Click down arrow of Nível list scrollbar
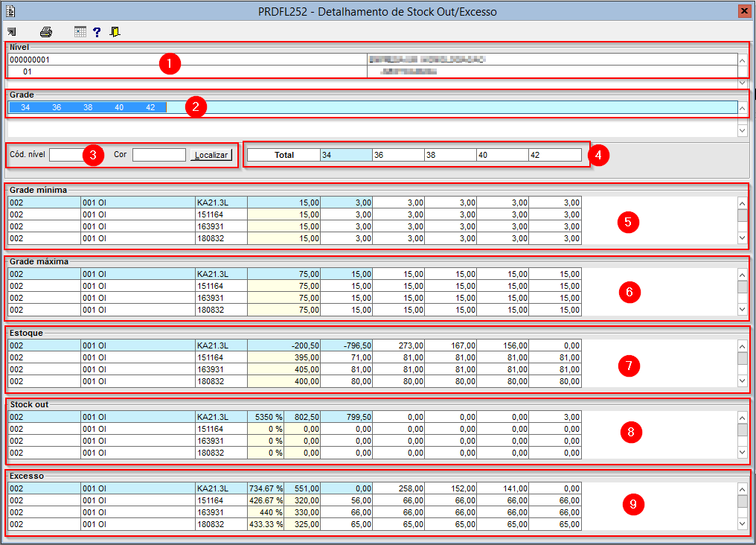The height and width of the screenshot is (545, 756). (x=743, y=83)
